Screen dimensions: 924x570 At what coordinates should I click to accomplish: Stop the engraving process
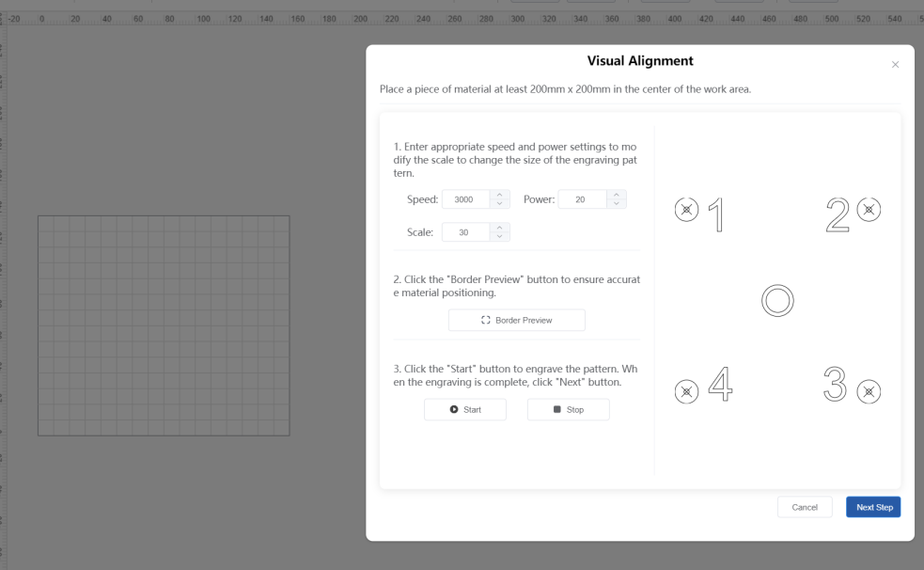click(x=568, y=410)
